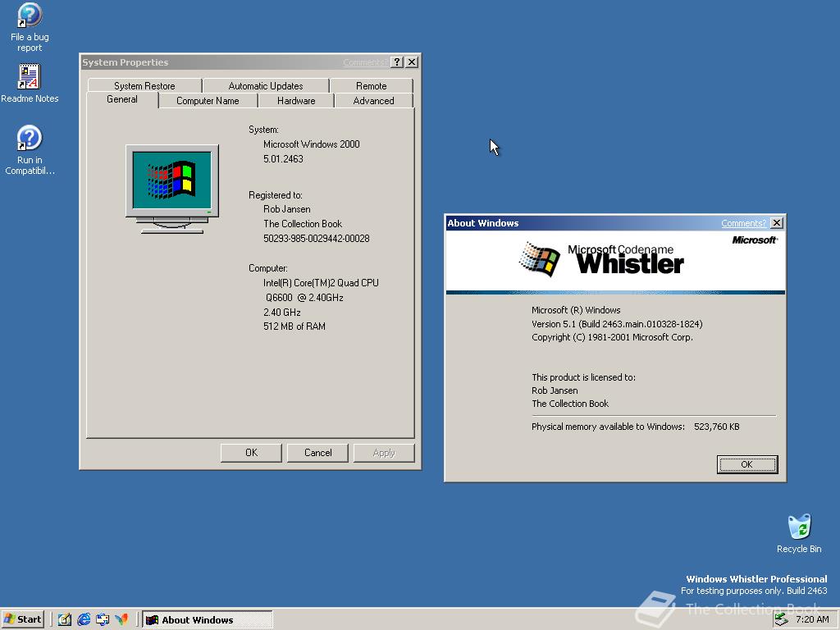Click the Windows monitor logo in System Properties

click(172, 189)
